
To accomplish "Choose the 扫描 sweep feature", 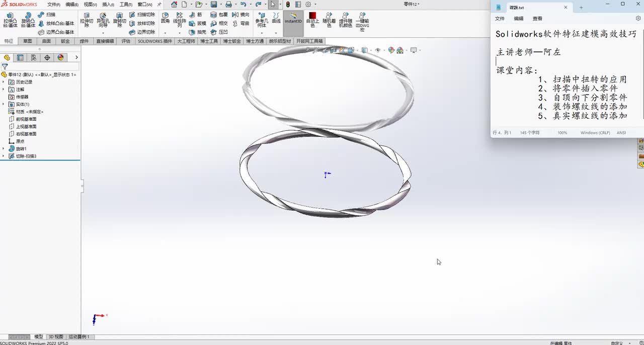I will point(47,15).
